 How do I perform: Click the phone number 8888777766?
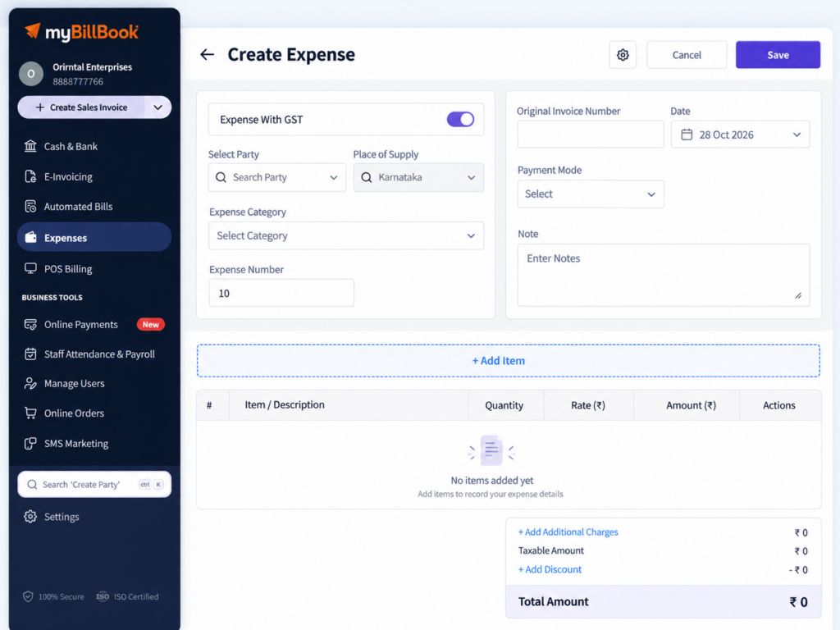click(78, 81)
